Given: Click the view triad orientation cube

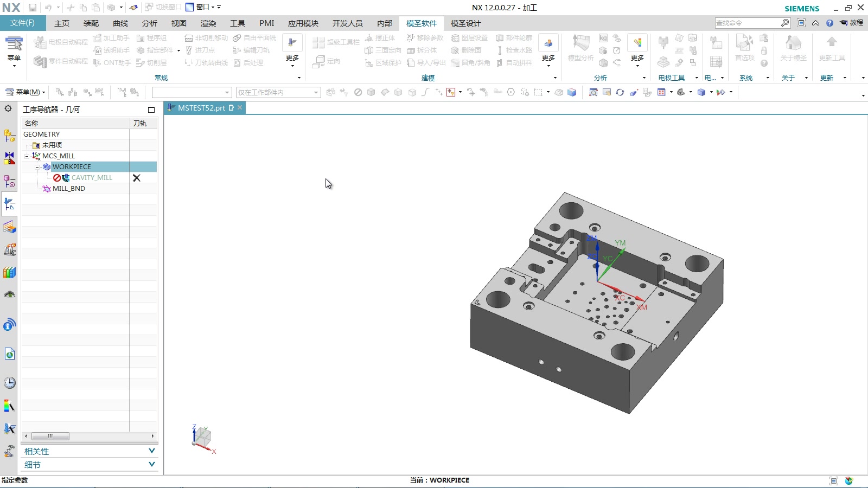Looking at the screenshot, I should (203, 438).
